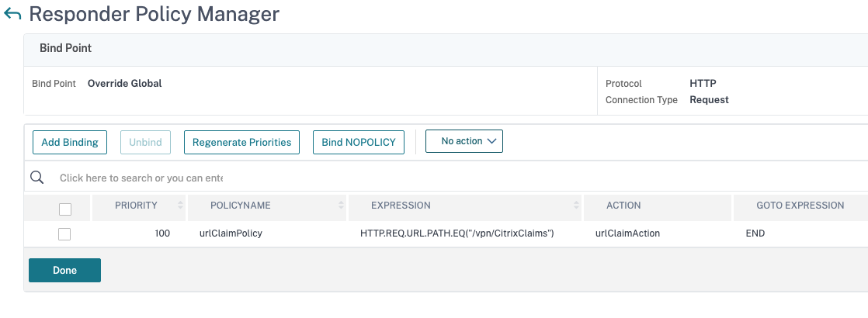868x318 pixels.
Task: Click the GOTO EXPRESSION column header
Action: pos(800,206)
